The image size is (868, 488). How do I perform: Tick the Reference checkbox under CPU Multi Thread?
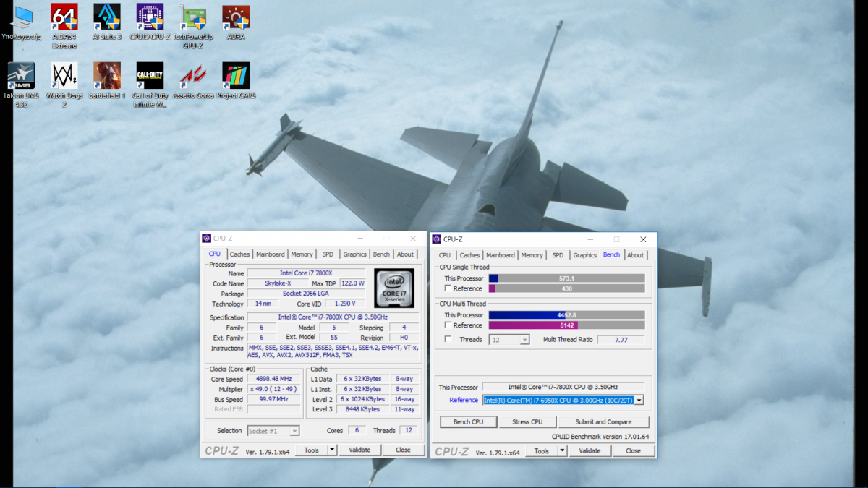coord(448,325)
